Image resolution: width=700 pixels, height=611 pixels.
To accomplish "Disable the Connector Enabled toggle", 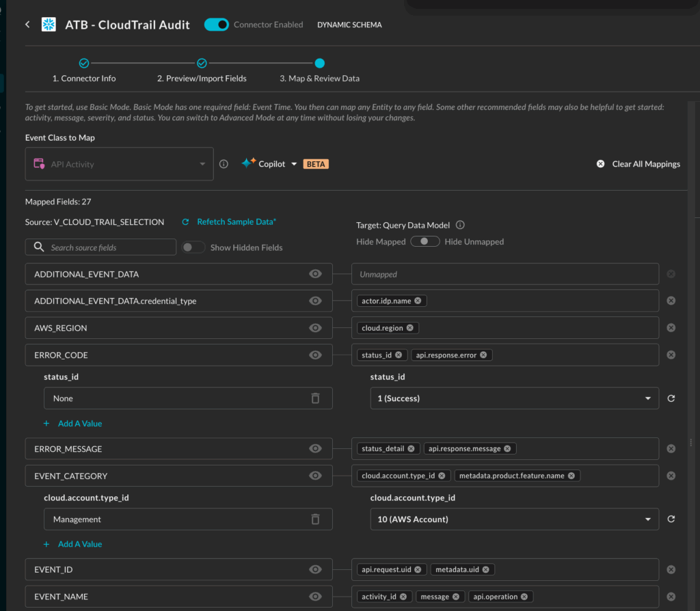I will 217,24.
